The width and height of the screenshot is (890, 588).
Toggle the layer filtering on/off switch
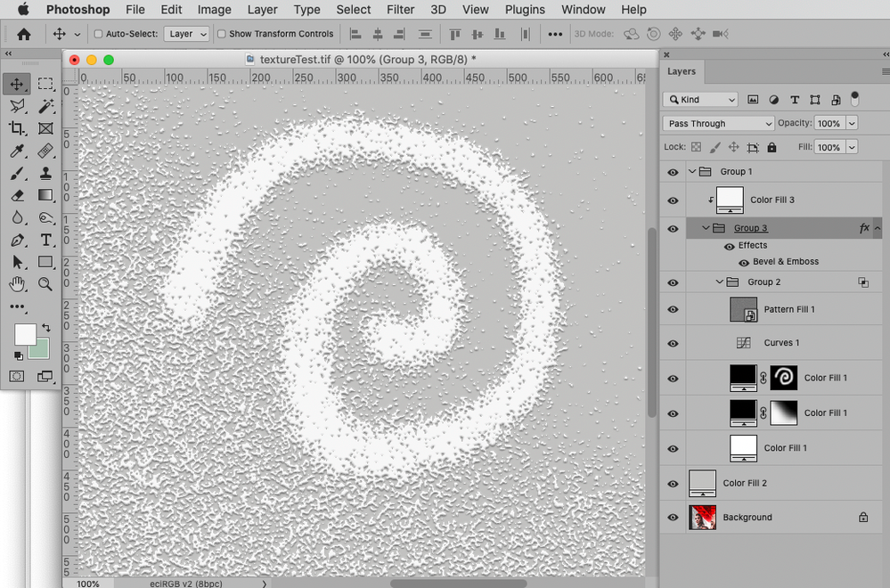pos(854,99)
